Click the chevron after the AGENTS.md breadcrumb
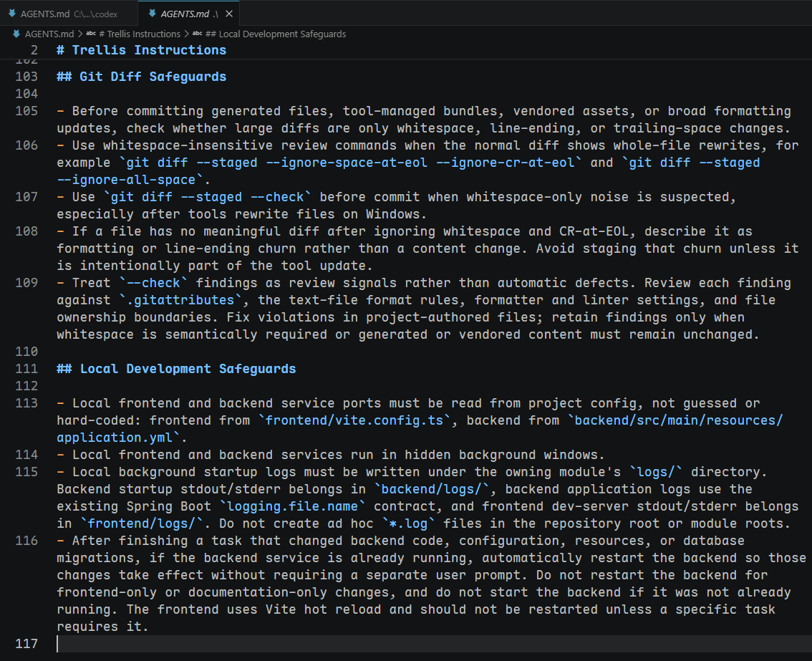Viewport: 812px width, 661px height. (80, 34)
